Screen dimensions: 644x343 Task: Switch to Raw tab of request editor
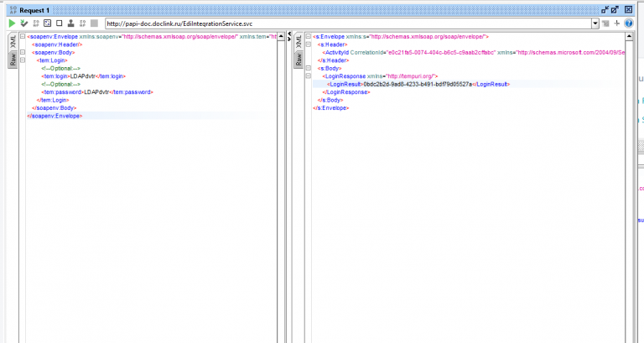(x=13, y=60)
